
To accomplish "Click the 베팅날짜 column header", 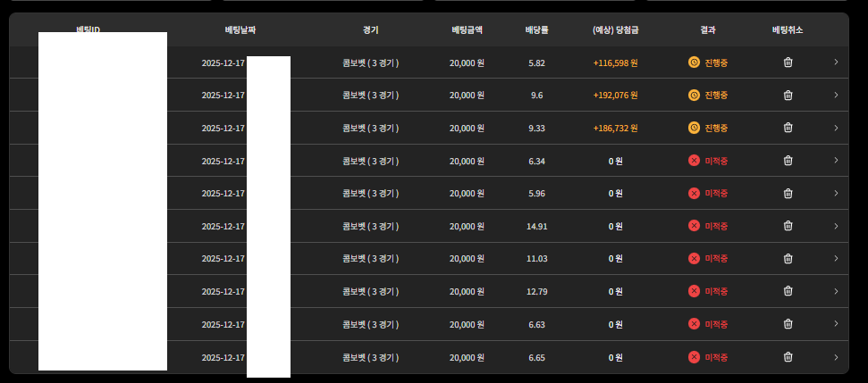I will (240, 30).
